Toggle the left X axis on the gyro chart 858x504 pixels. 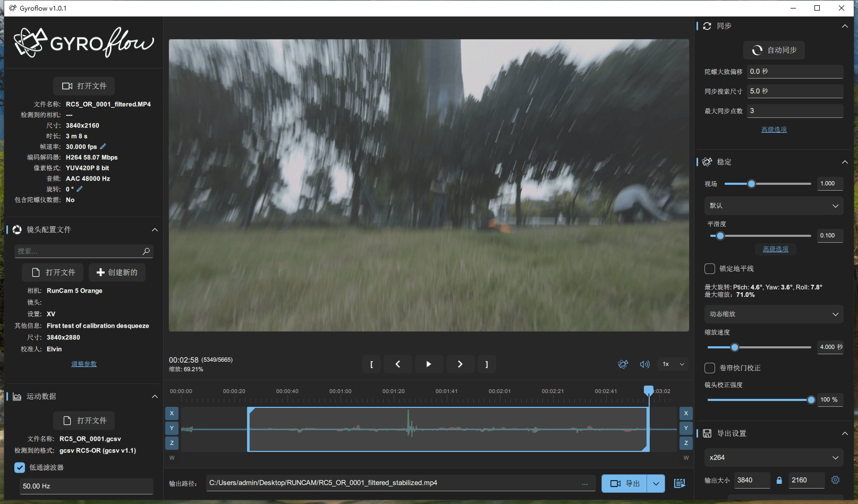click(172, 413)
